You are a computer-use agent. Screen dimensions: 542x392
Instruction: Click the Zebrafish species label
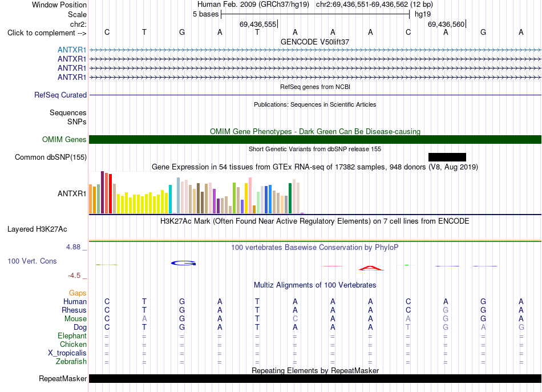71,362
